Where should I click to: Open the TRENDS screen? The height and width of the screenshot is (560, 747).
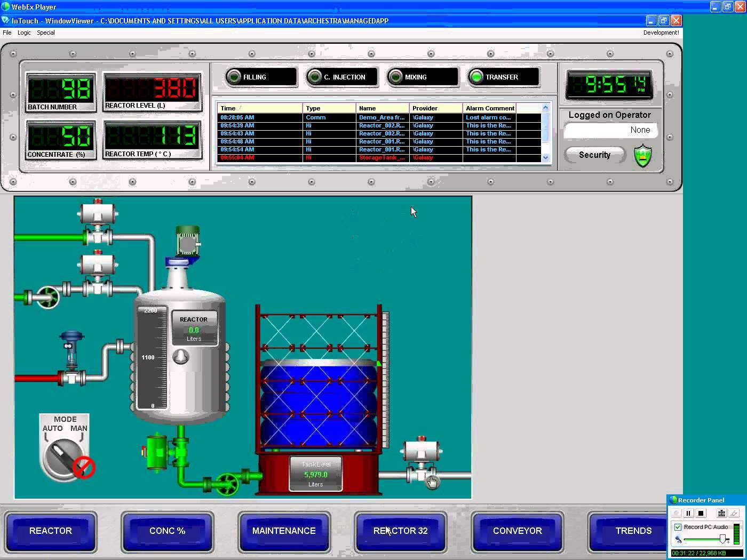[633, 531]
